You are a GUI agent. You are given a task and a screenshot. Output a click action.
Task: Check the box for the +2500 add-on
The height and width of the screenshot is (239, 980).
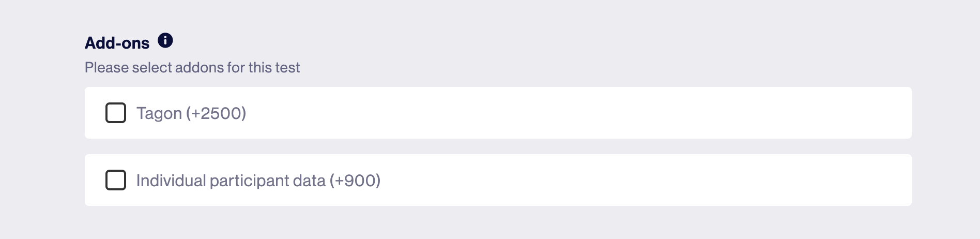click(116, 113)
